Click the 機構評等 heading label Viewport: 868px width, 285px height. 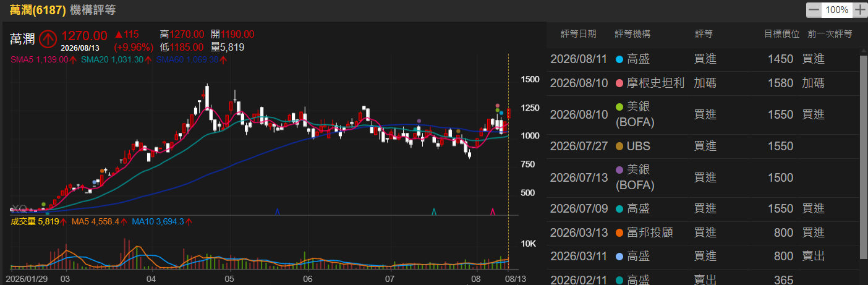(x=93, y=10)
